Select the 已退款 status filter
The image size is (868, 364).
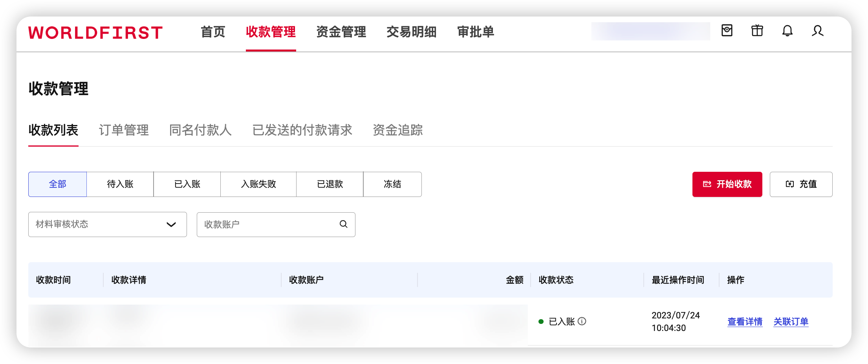329,184
